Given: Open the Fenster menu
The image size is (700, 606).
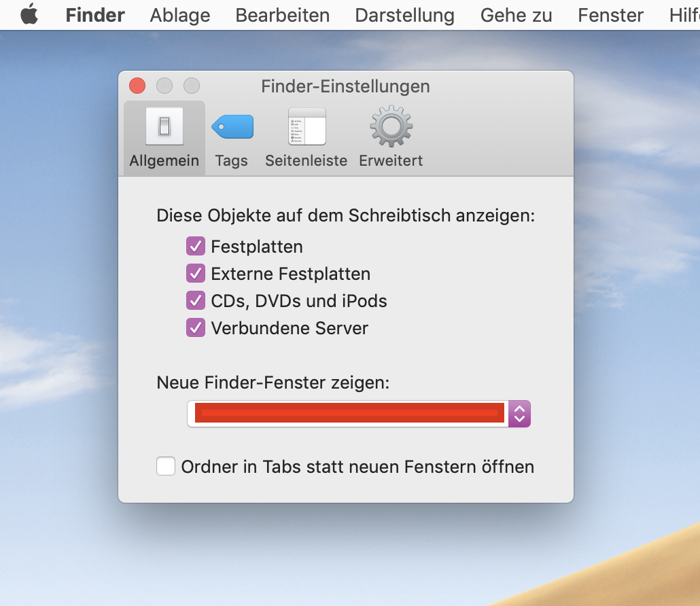Looking at the screenshot, I should point(611,15).
